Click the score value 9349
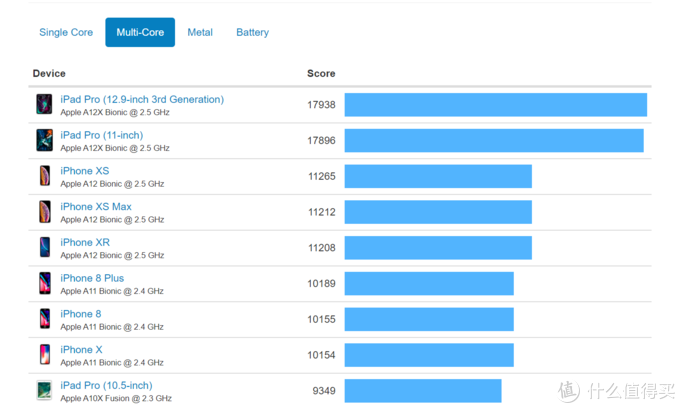This screenshot has height=408, width=680. tap(324, 391)
